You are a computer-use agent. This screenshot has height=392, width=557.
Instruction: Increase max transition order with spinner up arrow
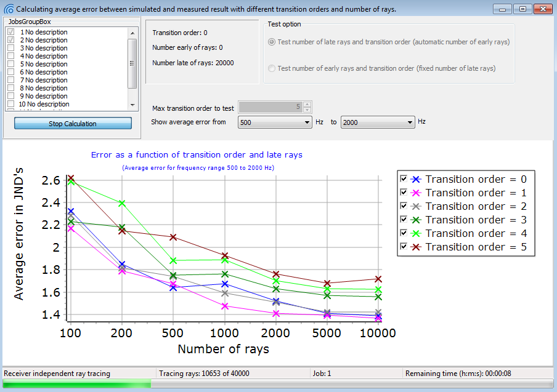click(x=307, y=104)
